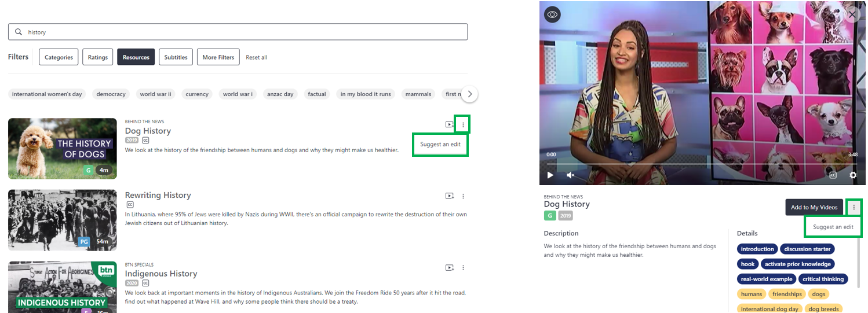This screenshot has width=868, height=313.
Task: Show more tags with right chevron
Action: click(470, 94)
